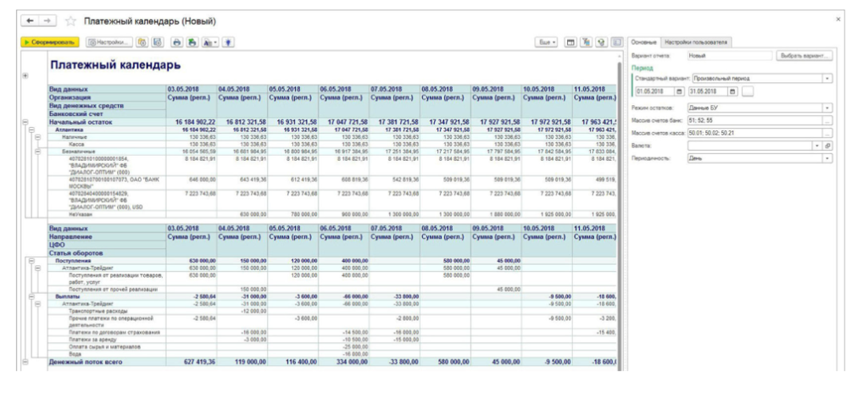Click the Вариант отчета field with Новый

(729, 56)
